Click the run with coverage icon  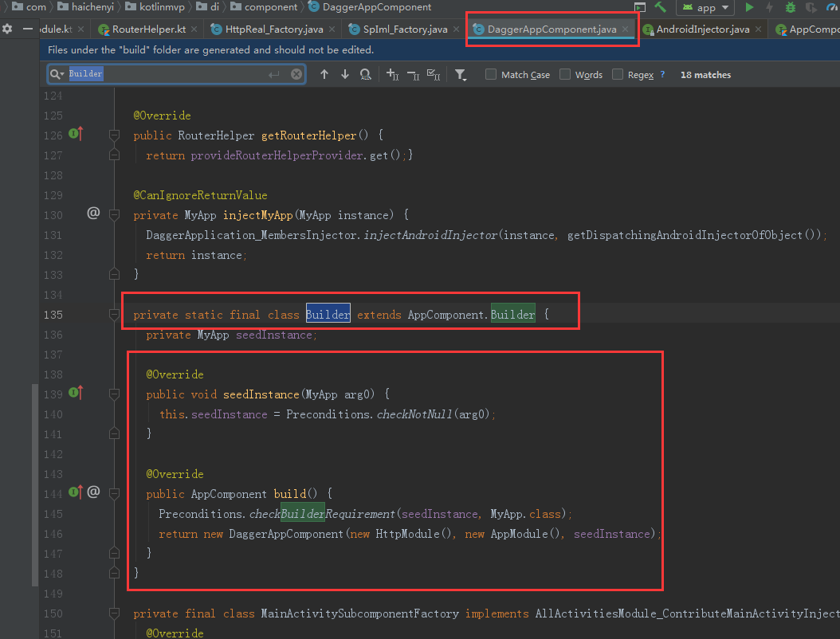[x=811, y=7]
